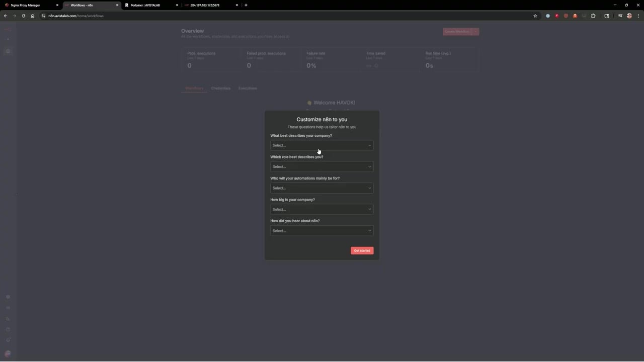
Task: Open the browser extensions puzzle icon
Action: pyautogui.click(x=593, y=16)
